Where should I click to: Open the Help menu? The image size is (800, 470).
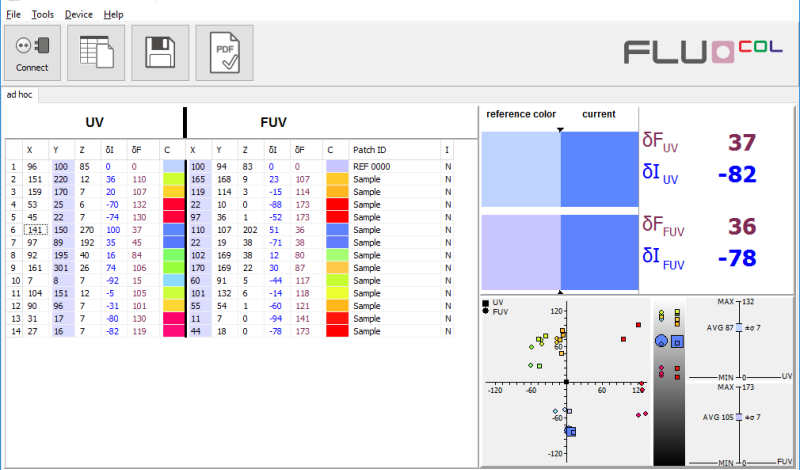coord(113,14)
